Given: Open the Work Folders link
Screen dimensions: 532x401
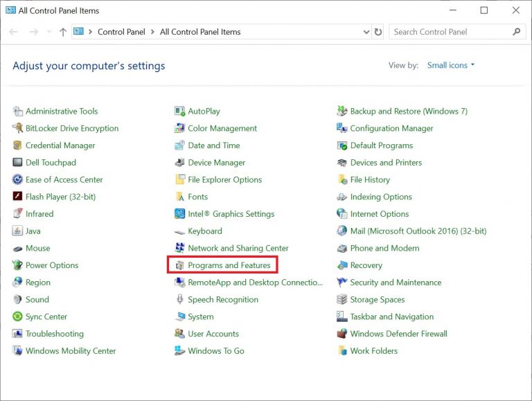Looking at the screenshot, I should [x=374, y=350].
